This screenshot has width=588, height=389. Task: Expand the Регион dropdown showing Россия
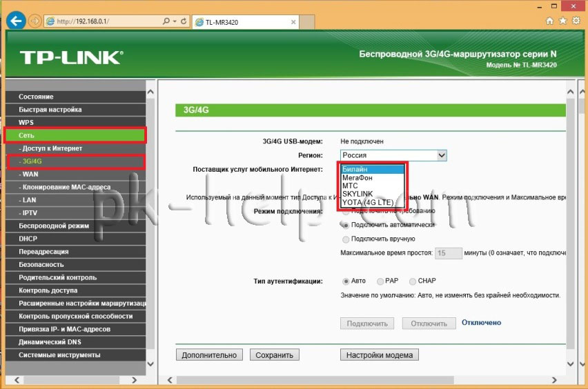[393, 155]
